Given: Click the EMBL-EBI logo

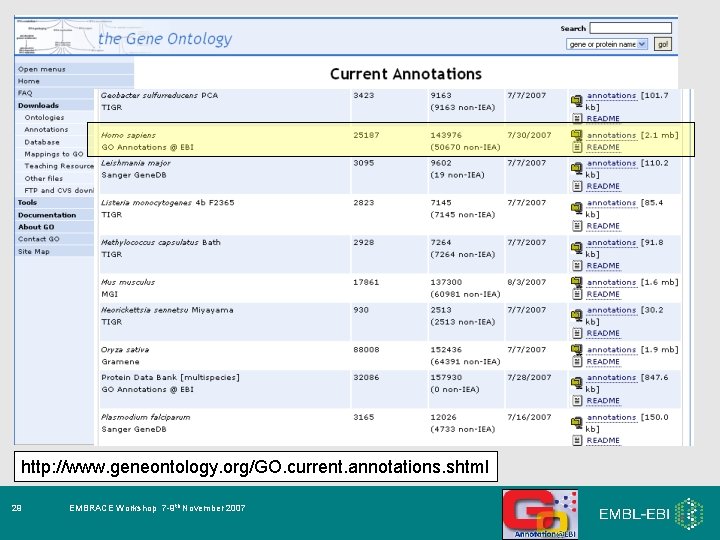Looking at the screenshot, I should [x=651, y=513].
